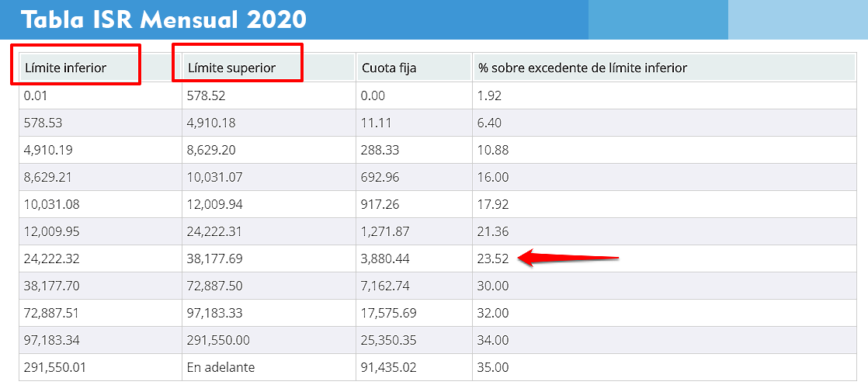
Task: Click the fixed fee value 17,575.69
Action: point(389,313)
